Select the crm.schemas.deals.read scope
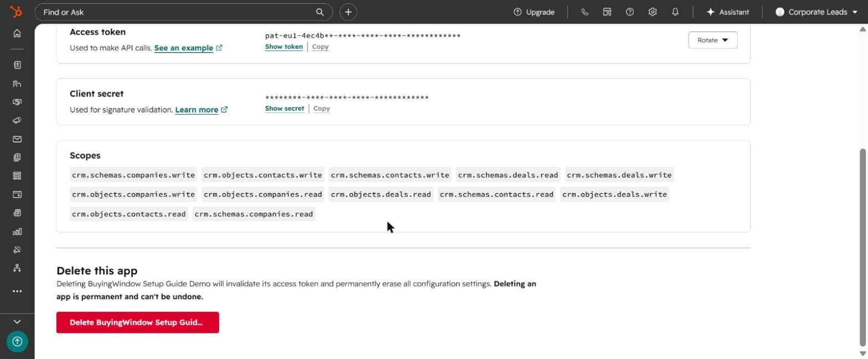This screenshot has width=868, height=359. coord(508,175)
